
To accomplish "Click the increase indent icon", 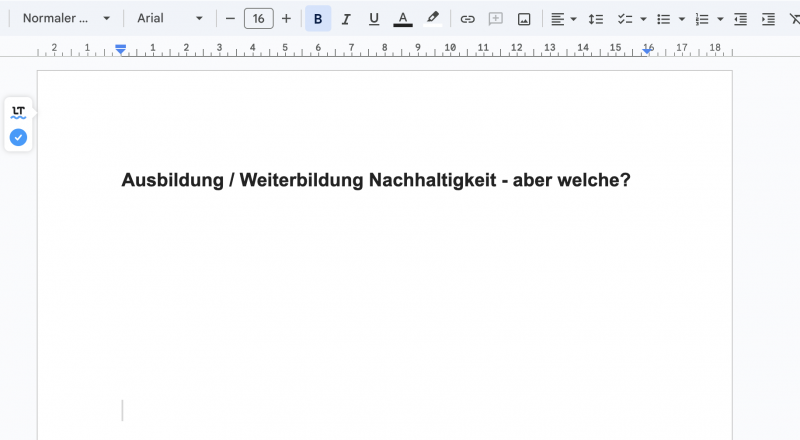I will click(768, 19).
